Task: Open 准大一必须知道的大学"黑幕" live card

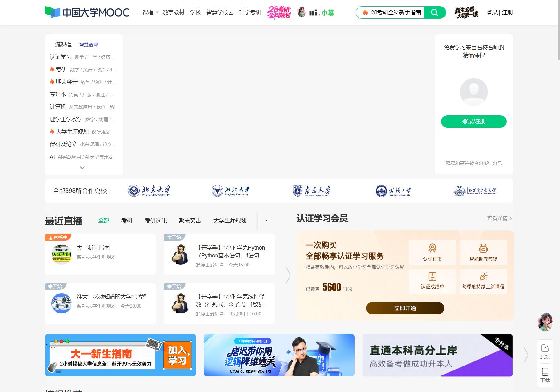Action: pos(100,304)
